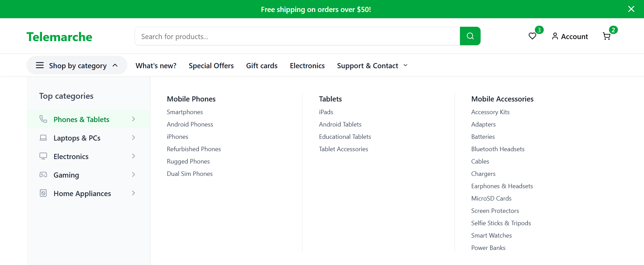Open the wishlist heart icon
This screenshot has width=644, height=265.
tap(532, 36)
